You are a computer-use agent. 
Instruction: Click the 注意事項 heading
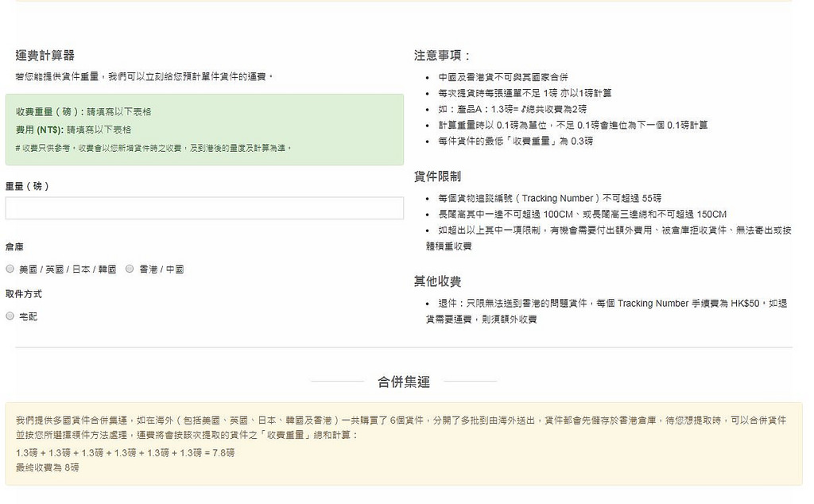442,55
